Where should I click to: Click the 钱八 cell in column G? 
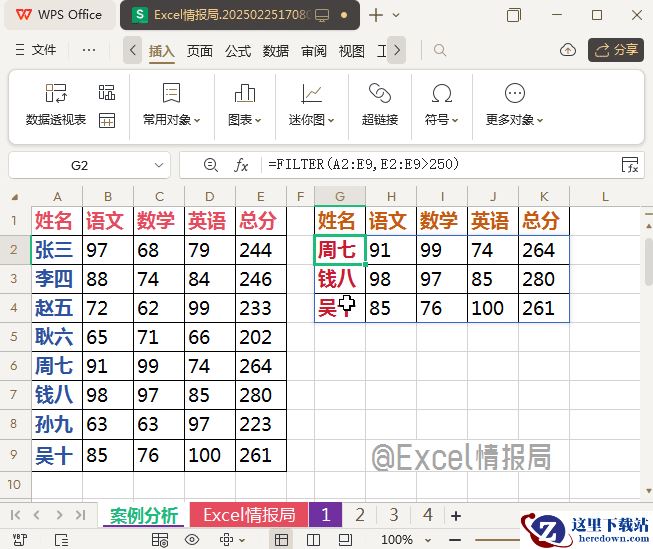(340, 279)
